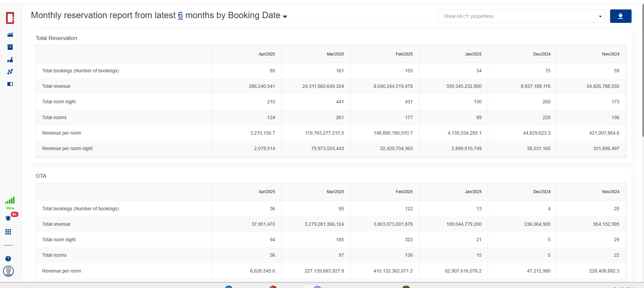Select the Total revenue row in Total Reservation
This screenshot has height=288, width=644.
(56, 86)
